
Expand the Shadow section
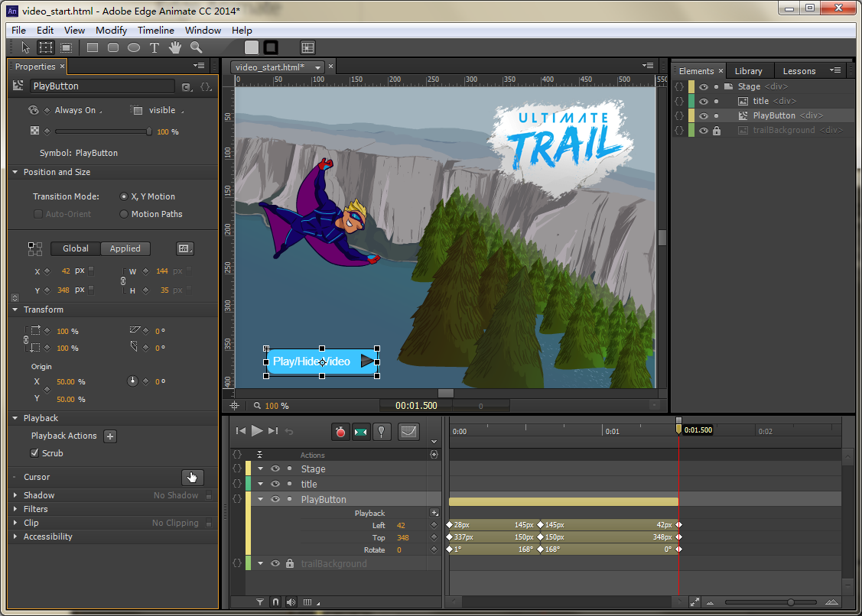pos(15,495)
